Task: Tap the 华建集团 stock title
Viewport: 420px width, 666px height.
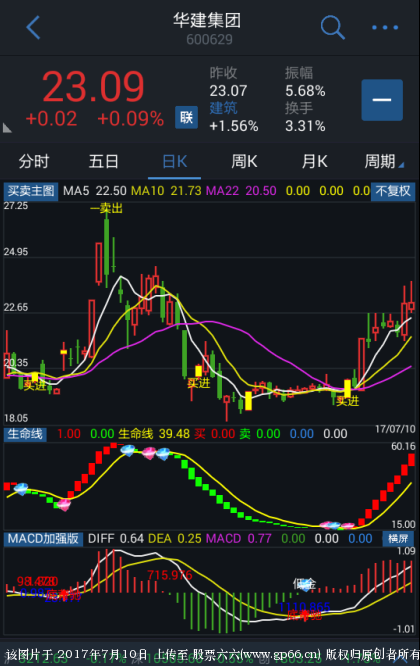Action: (x=207, y=20)
